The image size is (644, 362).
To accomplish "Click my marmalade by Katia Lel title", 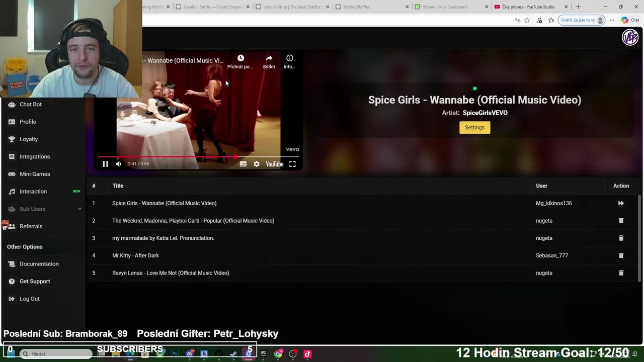I will pos(163,238).
